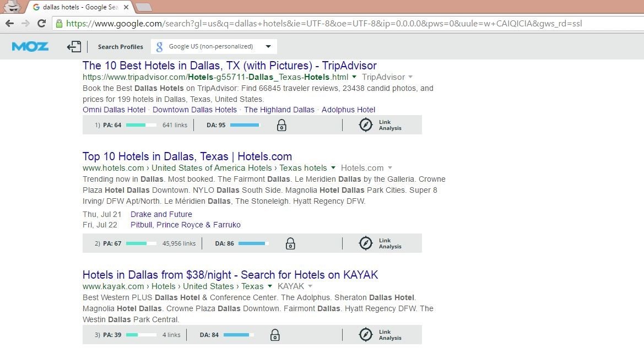Click the MozBar exit arrow icon
This screenshot has width=644, height=353.
(x=74, y=46)
